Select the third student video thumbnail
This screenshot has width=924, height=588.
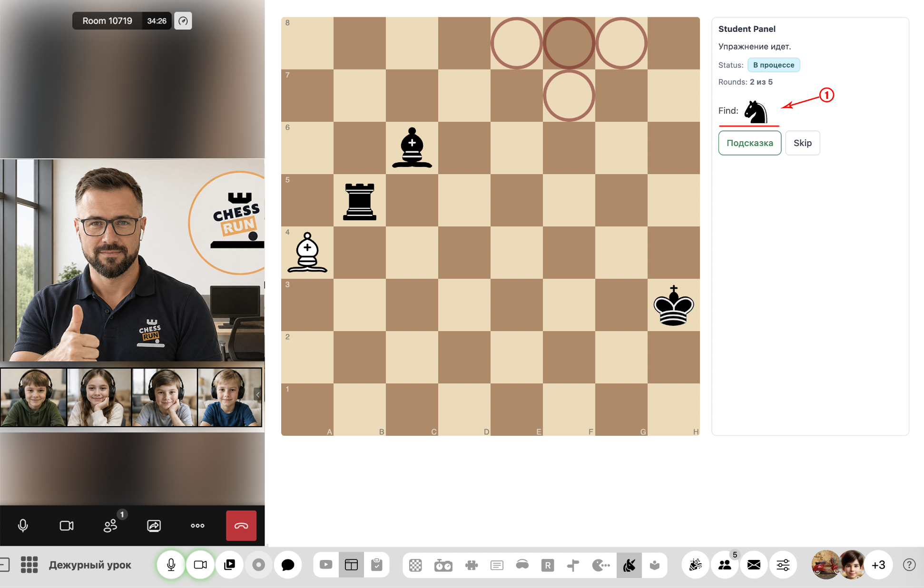click(165, 397)
